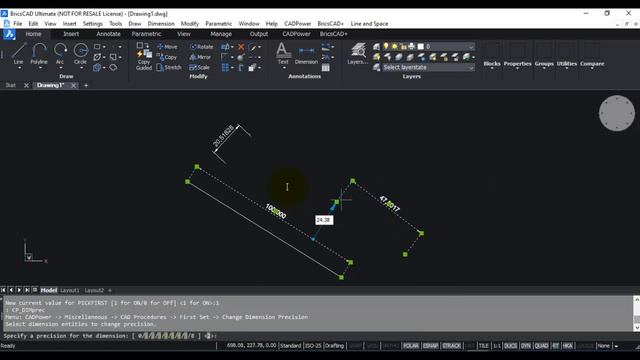Screen dimensions: 640x360
Task: Click Standard text style in status bar
Action: point(290,346)
